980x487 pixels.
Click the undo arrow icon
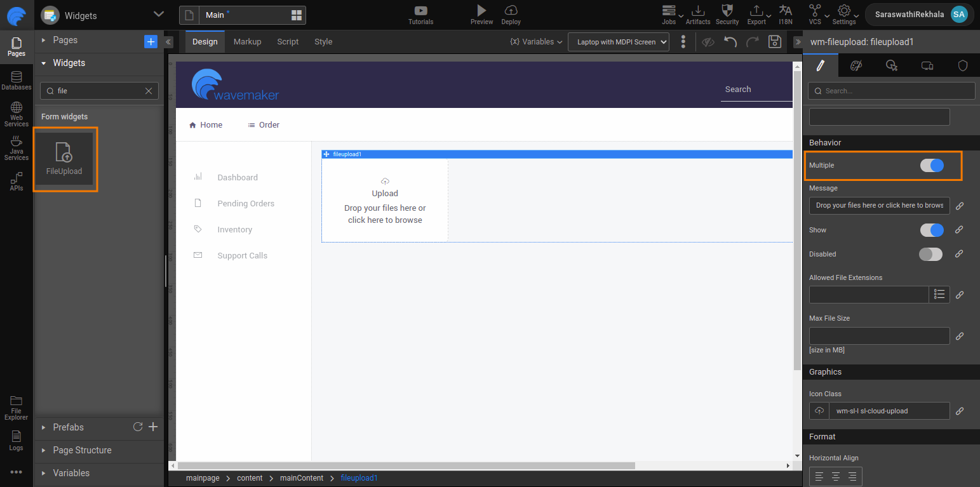coord(730,42)
